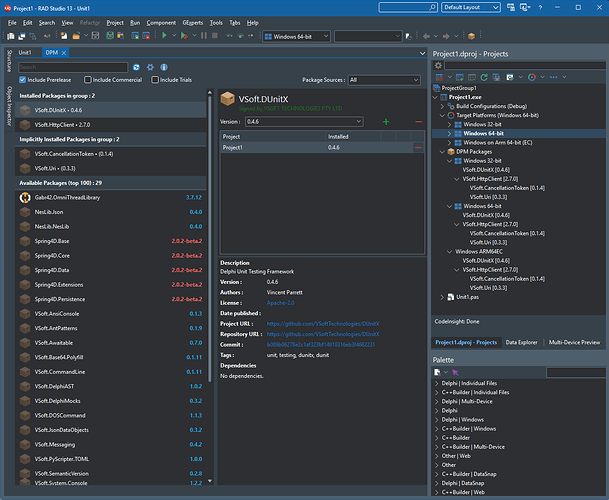Expand the Build Configurations (Debug) node
The width and height of the screenshot is (609, 500).
442,106
